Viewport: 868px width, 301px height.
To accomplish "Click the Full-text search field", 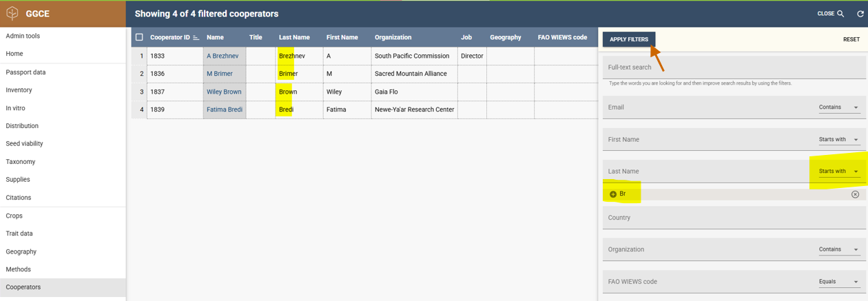I will point(734,68).
